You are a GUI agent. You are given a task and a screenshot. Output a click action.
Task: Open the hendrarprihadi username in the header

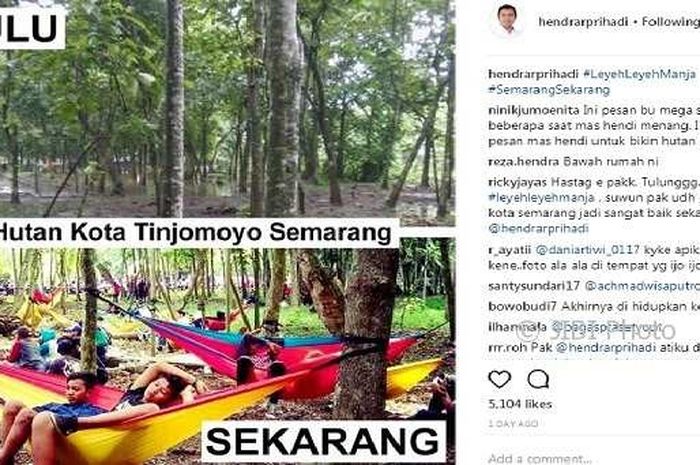[583, 21]
